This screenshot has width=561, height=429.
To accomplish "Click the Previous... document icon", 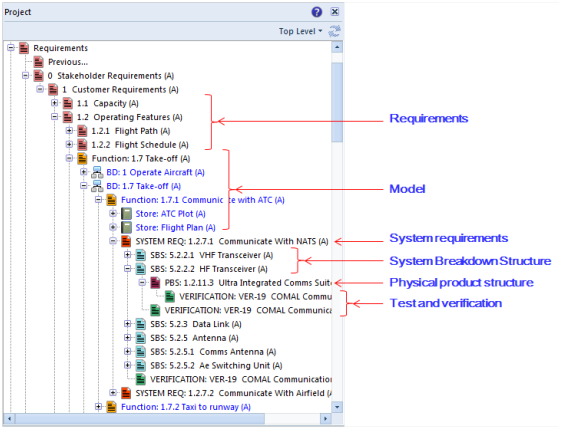I will [38, 62].
